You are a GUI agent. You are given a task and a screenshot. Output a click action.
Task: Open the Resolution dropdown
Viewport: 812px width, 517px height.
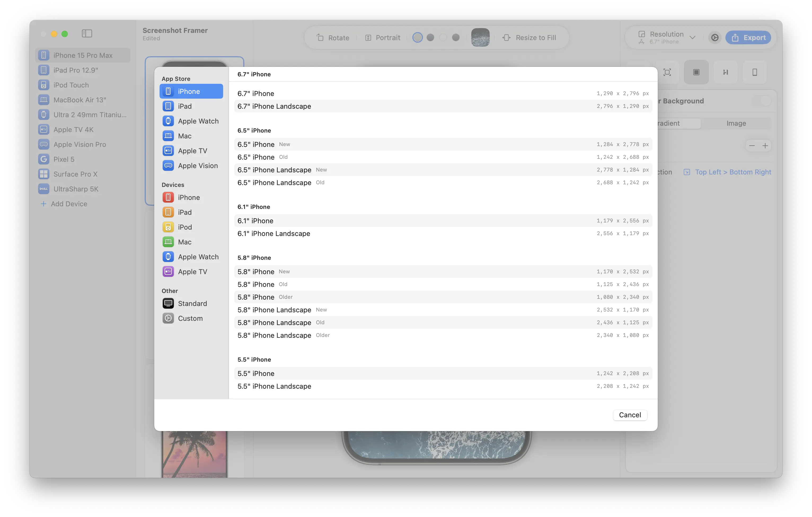[x=667, y=37]
